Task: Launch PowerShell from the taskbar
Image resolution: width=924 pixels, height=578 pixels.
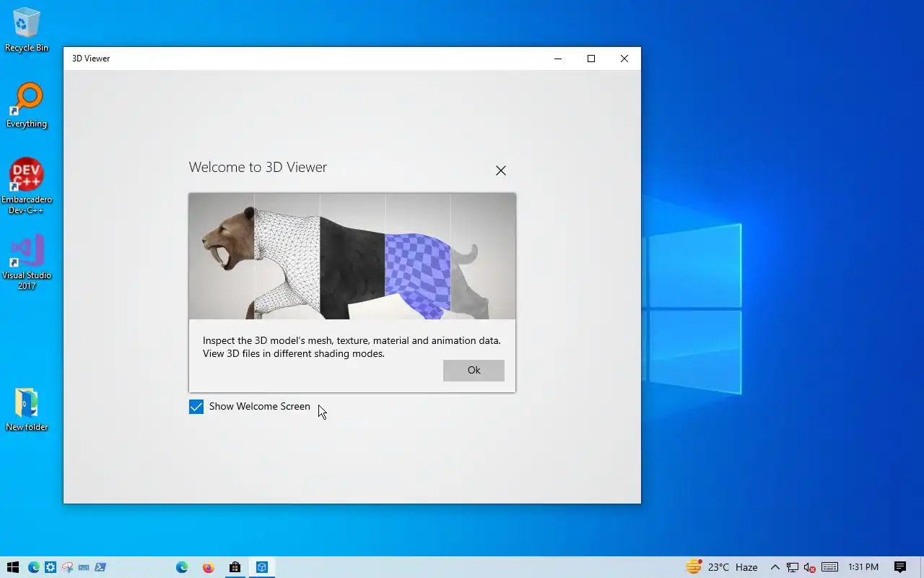Action: click(100, 567)
